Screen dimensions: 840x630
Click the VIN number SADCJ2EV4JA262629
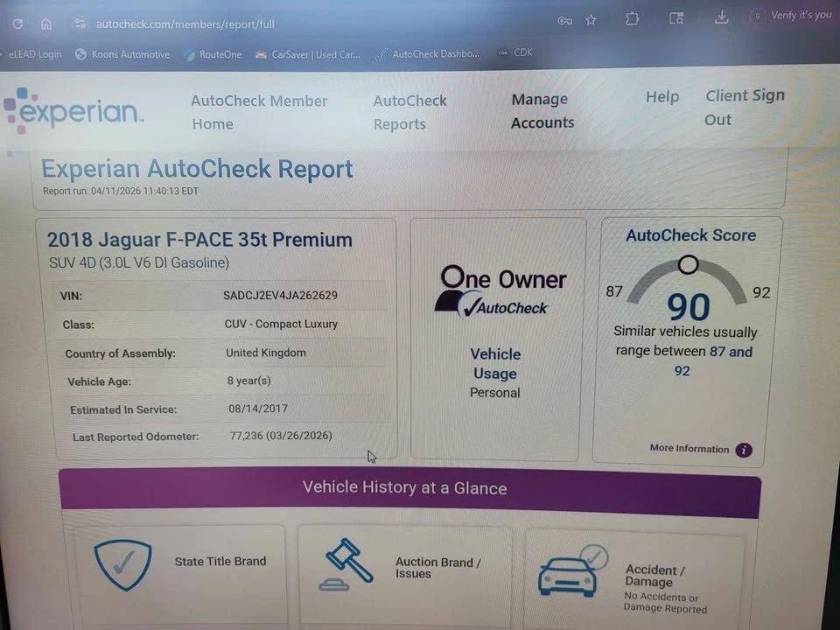click(x=280, y=295)
